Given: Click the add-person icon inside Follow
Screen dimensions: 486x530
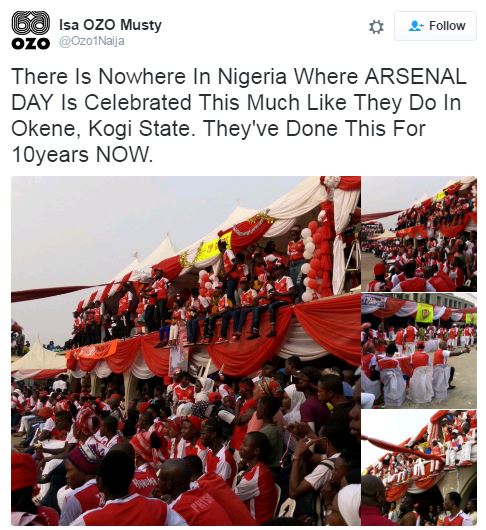Looking at the screenshot, I should [x=416, y=26].
